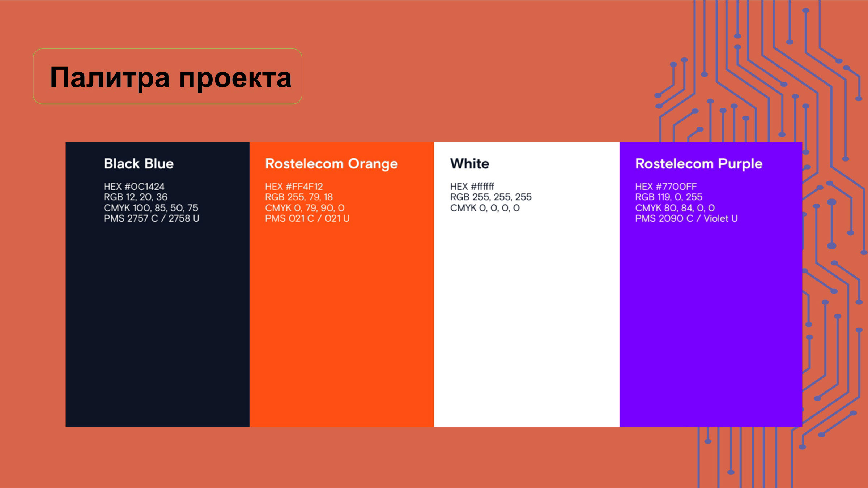Click the 'Black Blue' heading text
The height and width of the screenshot is (488, 868).
[139, 164]
